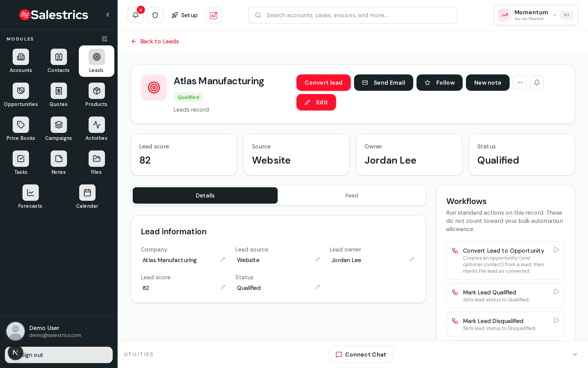Click the Source Website card

point(296,155)
